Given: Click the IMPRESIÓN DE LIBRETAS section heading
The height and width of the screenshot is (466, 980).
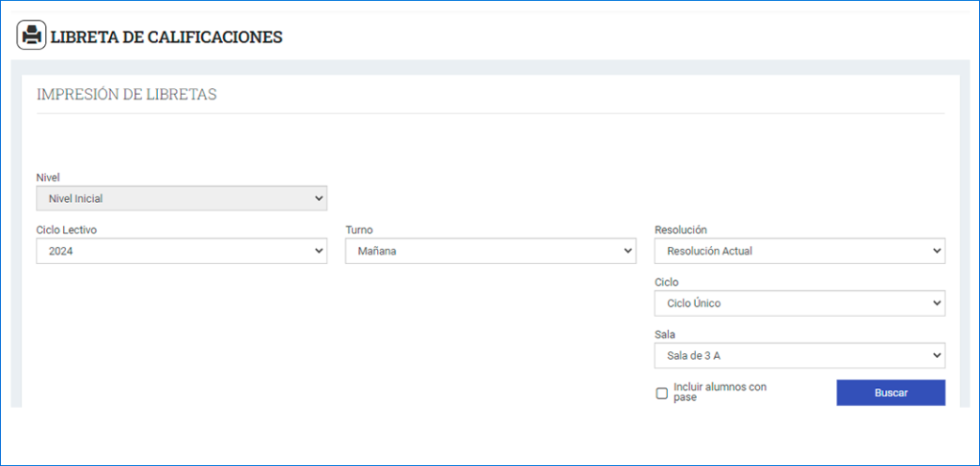Looking at the screenshot, I should 127,95.
